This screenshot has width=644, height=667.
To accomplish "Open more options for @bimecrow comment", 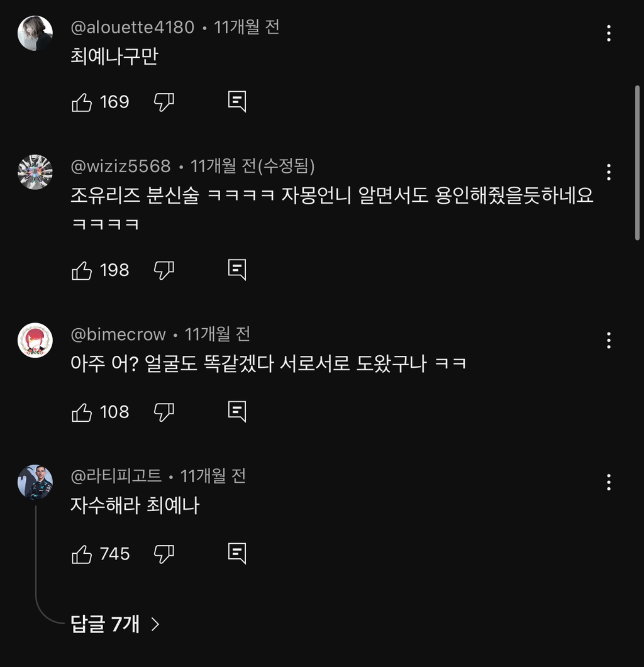I will click(608, 340).
